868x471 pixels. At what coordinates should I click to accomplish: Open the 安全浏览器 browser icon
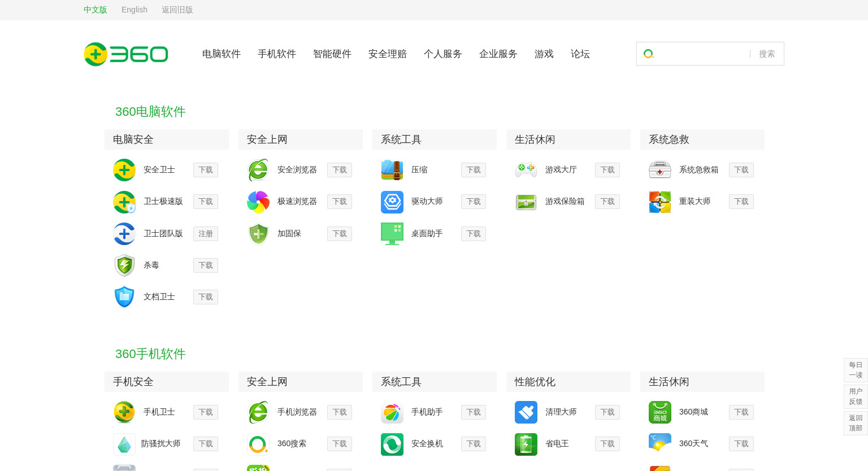(x=258, y=170)
